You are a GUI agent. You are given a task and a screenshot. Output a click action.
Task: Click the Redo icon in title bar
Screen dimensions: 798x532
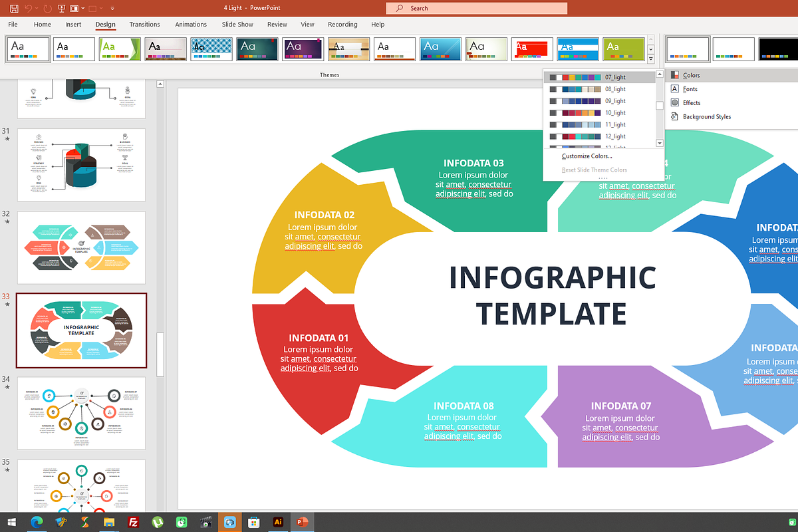pyautogui.click(x=47, y=9)
